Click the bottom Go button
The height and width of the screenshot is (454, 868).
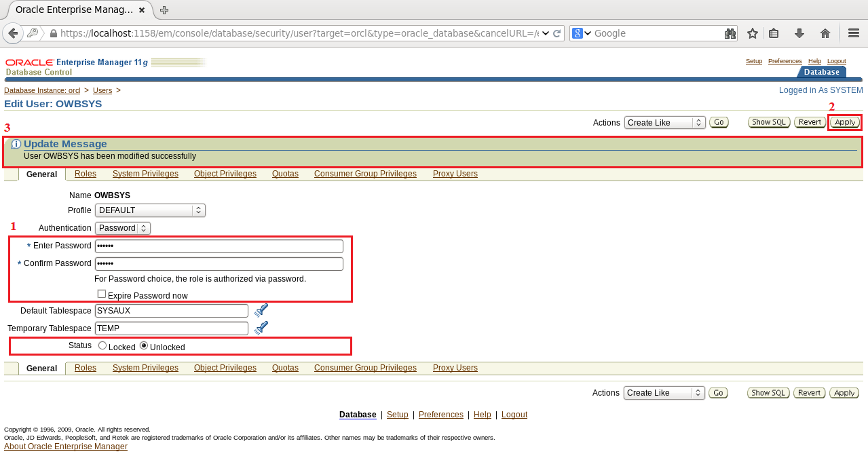(718, 393)
